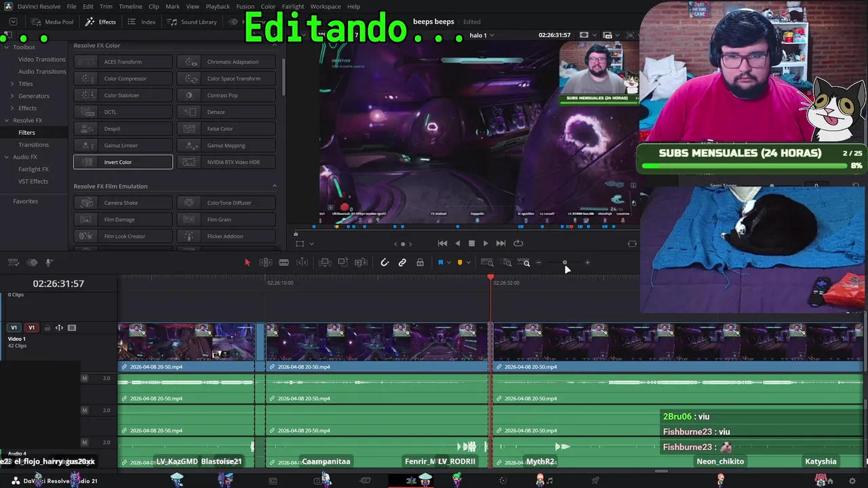Click the timeline timecode 02:26:31:57
This screenshot has width=868, height=488.
point(58,284)
